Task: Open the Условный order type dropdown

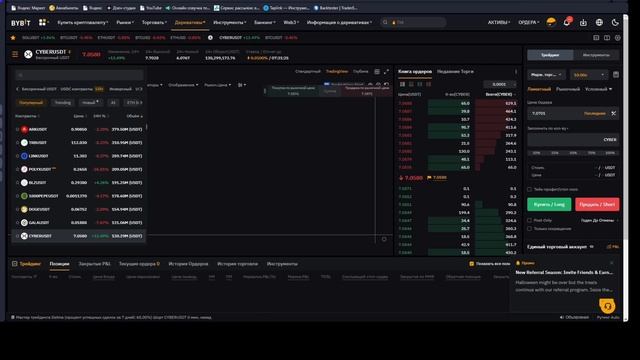Action: (599, 89)
